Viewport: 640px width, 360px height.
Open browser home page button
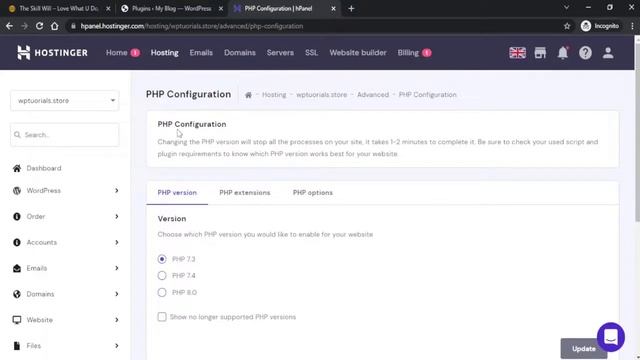tap(54, 26)
